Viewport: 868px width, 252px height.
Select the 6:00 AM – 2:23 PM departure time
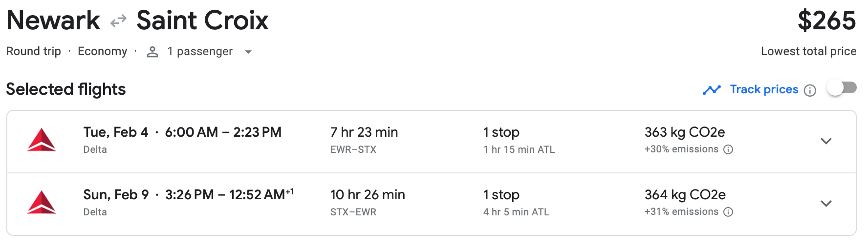click(223, 132)
